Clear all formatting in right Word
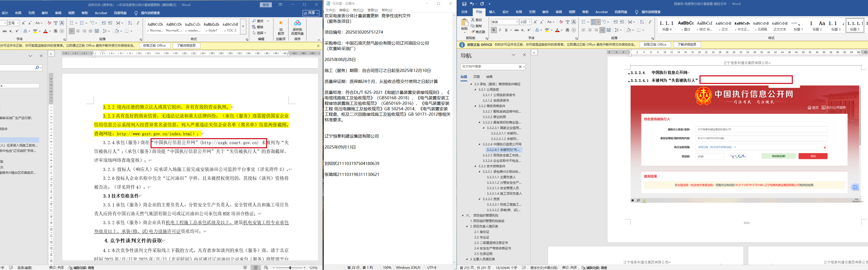 [x=561, y=22]
